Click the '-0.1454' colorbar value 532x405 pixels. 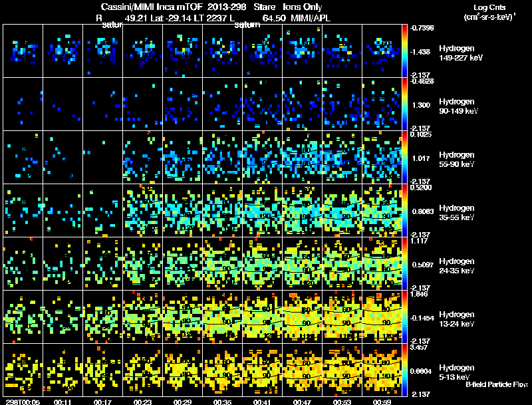click(x=422, y=318)
